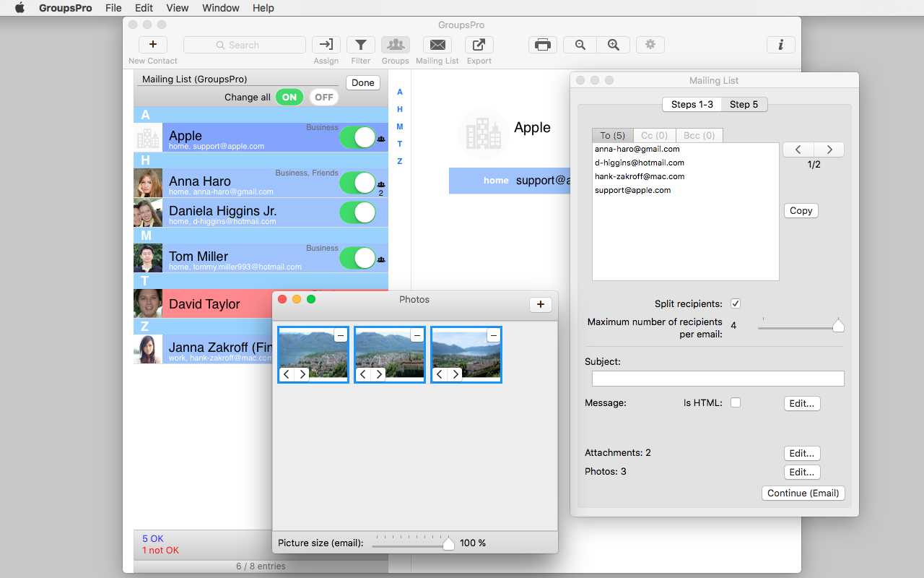The height and width of the screenshot is (578, 924).
Task: Click the Mailing List envelope icon
Action: click(437, 45)
